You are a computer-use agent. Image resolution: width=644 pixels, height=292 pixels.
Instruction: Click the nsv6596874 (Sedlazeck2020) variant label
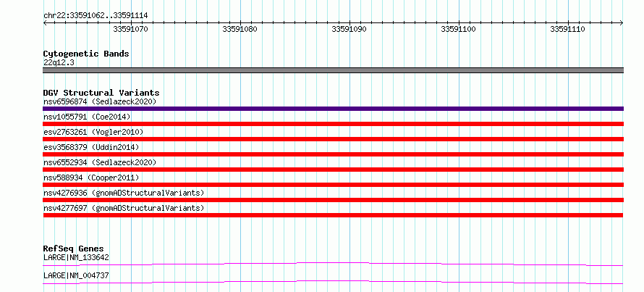(100, 101)
